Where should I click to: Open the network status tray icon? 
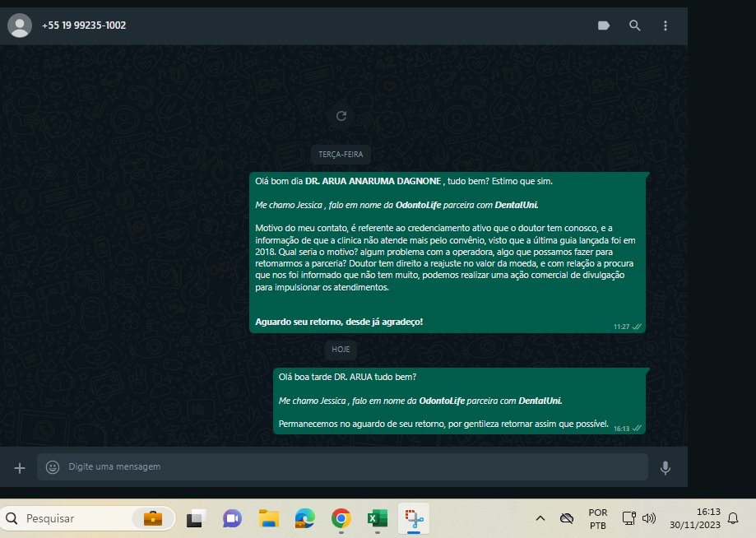pos(628,519)
